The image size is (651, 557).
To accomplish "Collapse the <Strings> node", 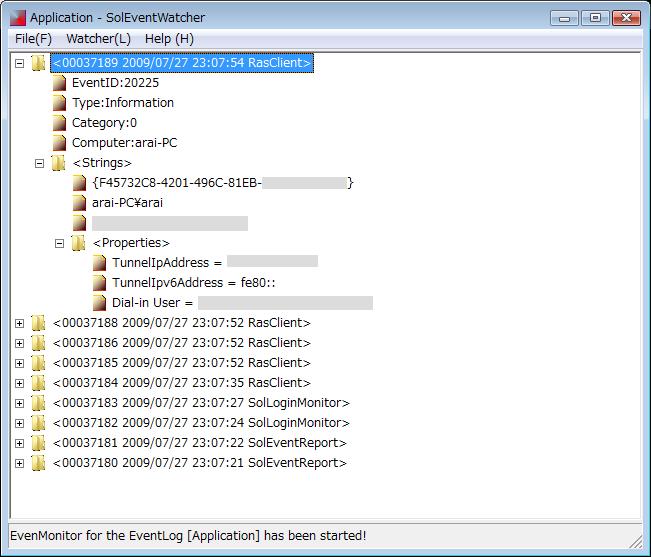I will click(x=39, y=164).
